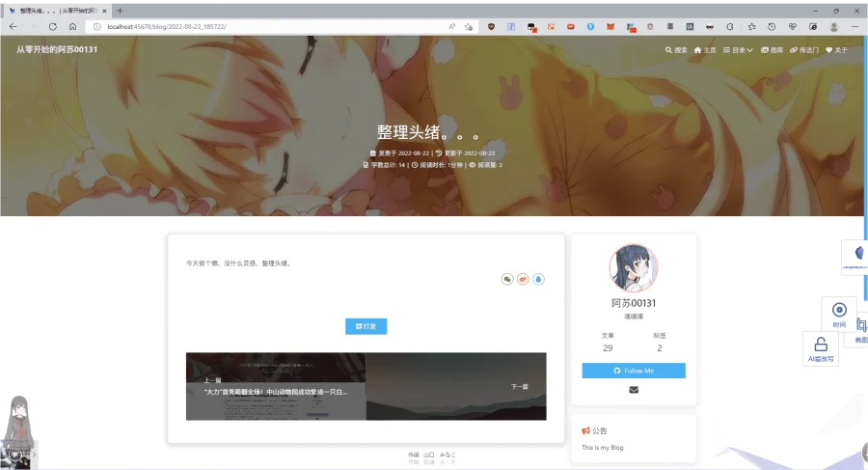Open the browser settings ellipsis menu

[x=854, y=27]
